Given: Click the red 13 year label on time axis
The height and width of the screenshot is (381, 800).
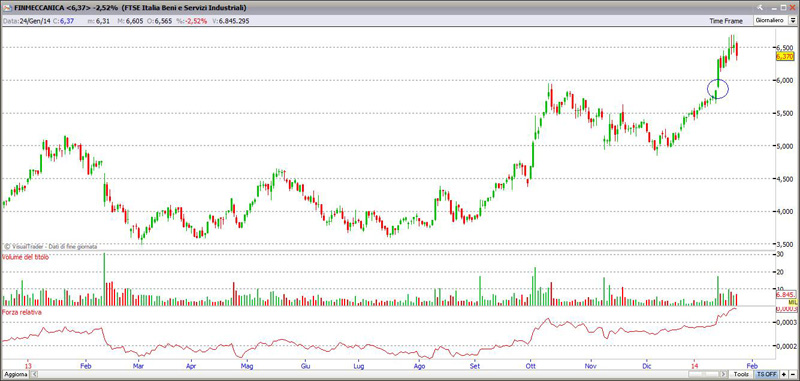Looking at the screenshot, I should pos(28,366).
